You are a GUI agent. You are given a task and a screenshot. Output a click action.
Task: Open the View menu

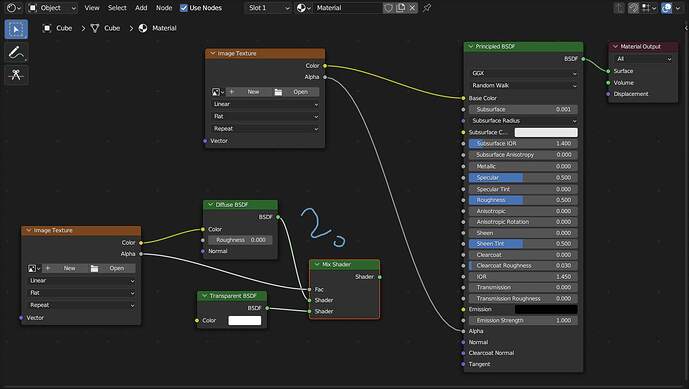pyautogui.click(x=92, y=8)
